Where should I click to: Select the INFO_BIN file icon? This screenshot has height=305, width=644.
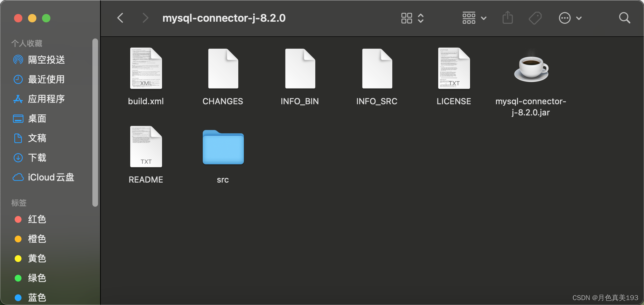pyautogui.click(x=300, y=68)
